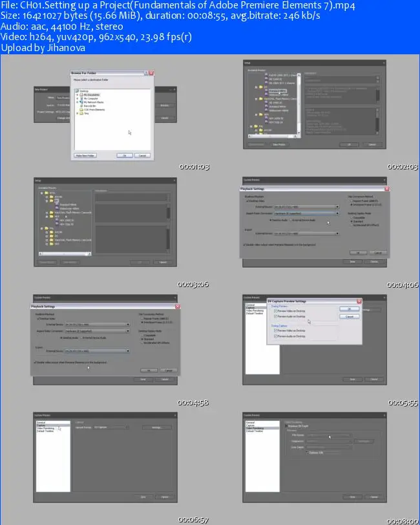Select General in 00:06:57 Custom Preset list
The height and width of the screenshot is (525, 420).
(x=53, y=423)
